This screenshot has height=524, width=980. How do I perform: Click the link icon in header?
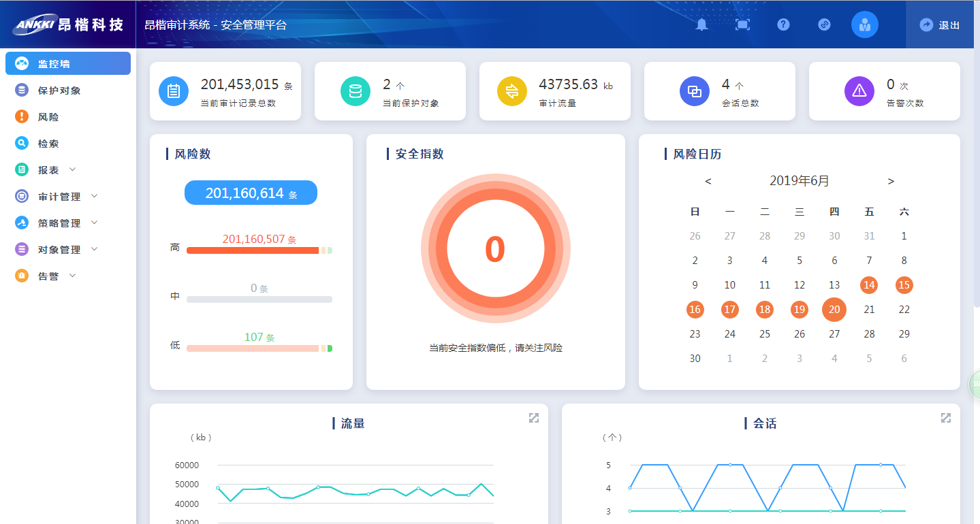(824, 25)
